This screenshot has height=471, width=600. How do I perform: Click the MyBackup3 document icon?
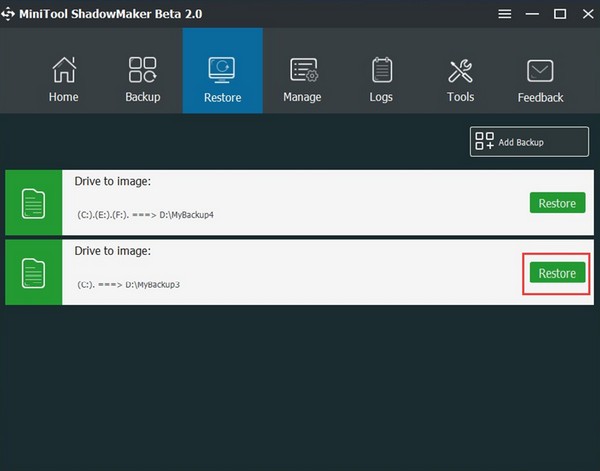pos(33,273)
